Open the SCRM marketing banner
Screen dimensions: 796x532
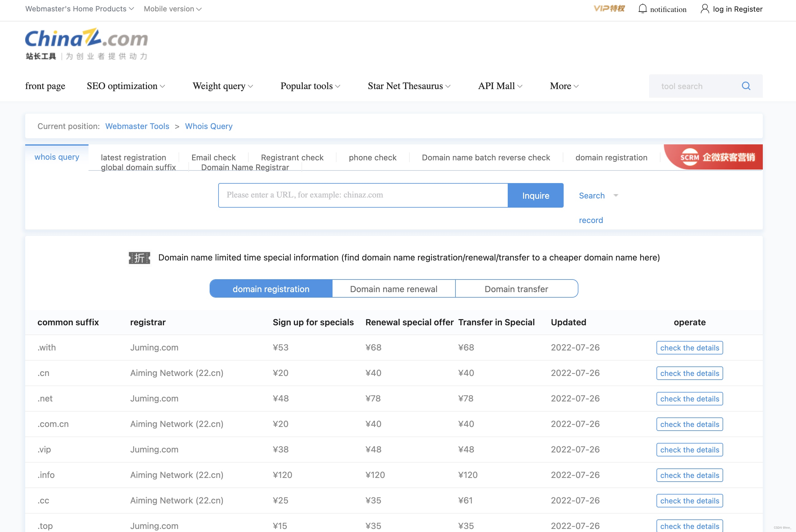(713, 157)
